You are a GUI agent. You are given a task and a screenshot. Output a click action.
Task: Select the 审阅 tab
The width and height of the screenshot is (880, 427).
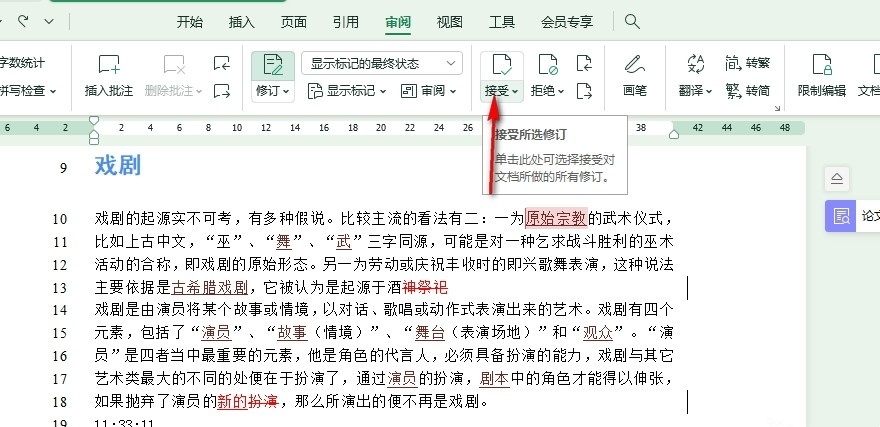398,22
